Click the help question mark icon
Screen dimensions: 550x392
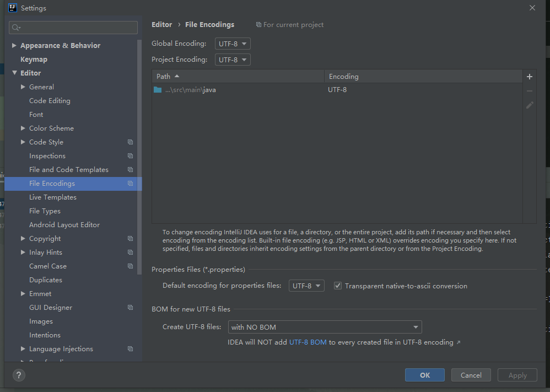[x=19, y=375]
